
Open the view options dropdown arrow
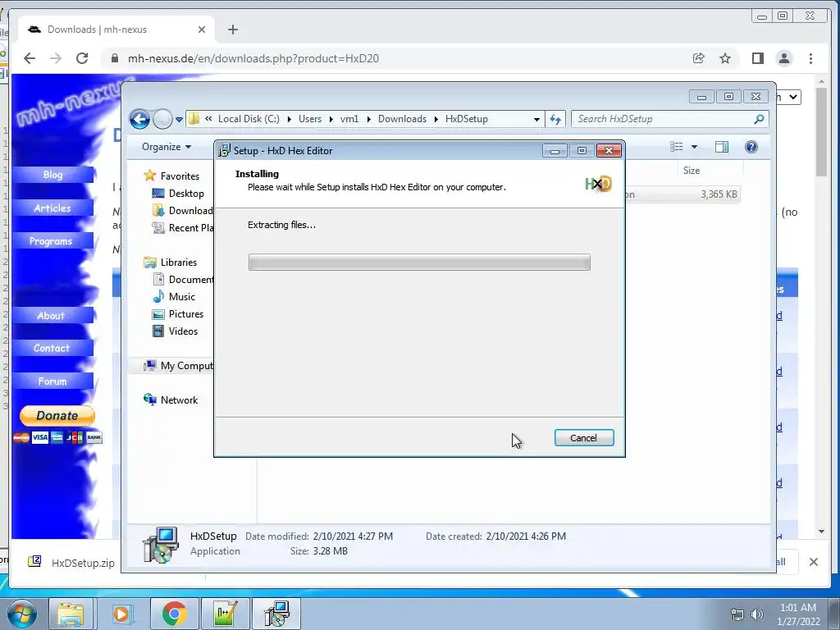click(694, 147)
